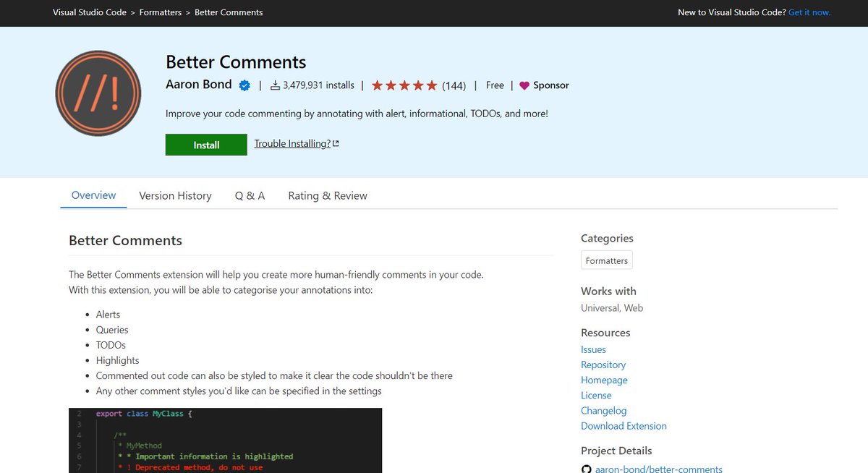868x473 pixels.
Task: Click the Better Comments title heading
Action: click(x=236, y=62)
